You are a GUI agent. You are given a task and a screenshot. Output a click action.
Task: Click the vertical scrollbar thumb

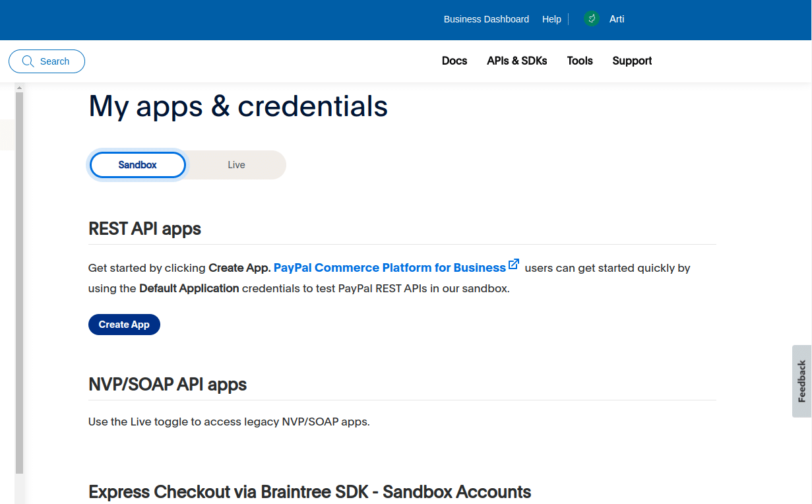click(x=19, y=277)
